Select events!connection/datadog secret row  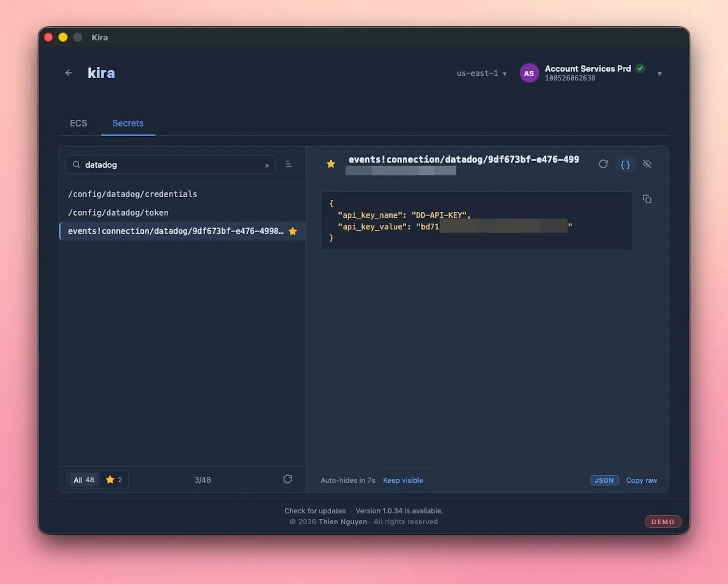pos(182,231)
